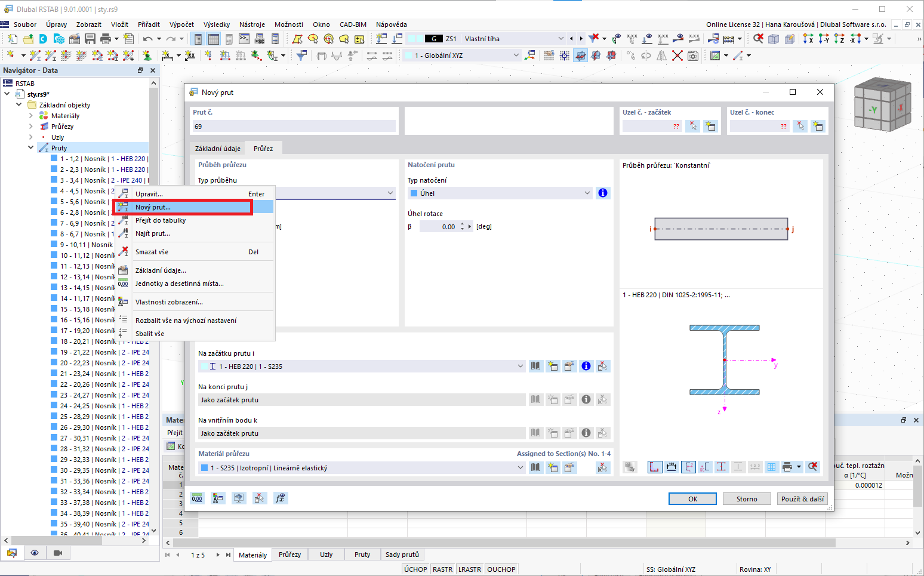Image resolution: width=924 pixels, height=576 pixels.
Task: Open the 1 - Globální XYZ coordinate dropdown
Action: [461, 56]
